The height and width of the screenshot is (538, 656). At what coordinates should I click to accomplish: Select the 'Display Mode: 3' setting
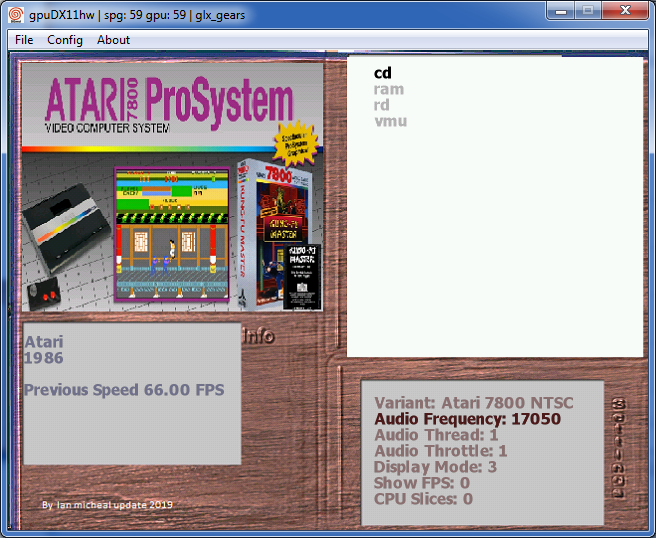435,467
